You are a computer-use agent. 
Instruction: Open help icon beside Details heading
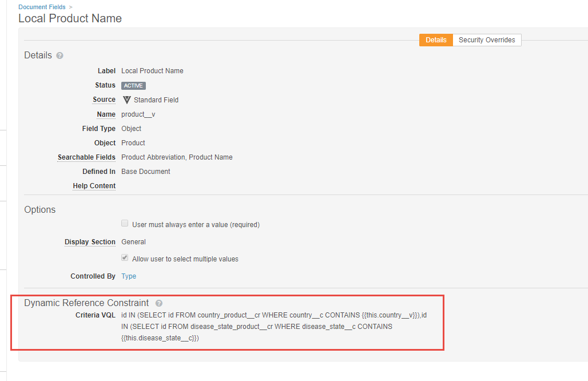tap(60, 56)
